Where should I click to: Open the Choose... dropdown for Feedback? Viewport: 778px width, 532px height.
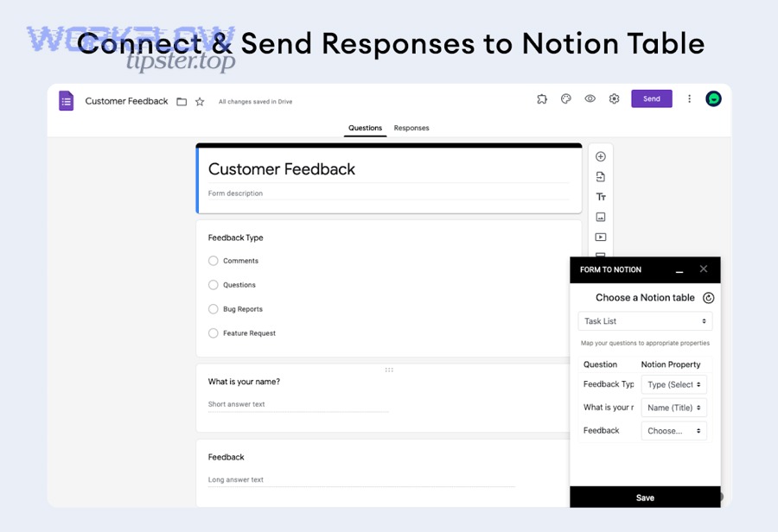(x=673, y=431)
